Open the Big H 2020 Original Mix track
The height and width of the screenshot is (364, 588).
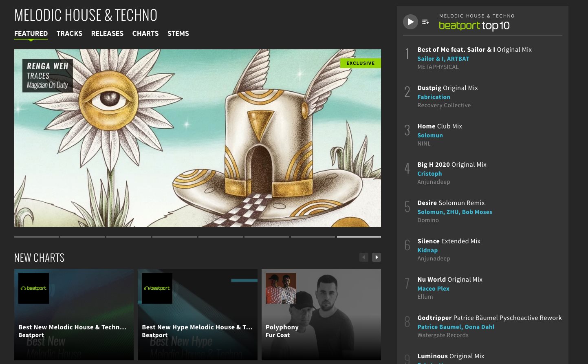pyautogui.click(x=452, y=164)
